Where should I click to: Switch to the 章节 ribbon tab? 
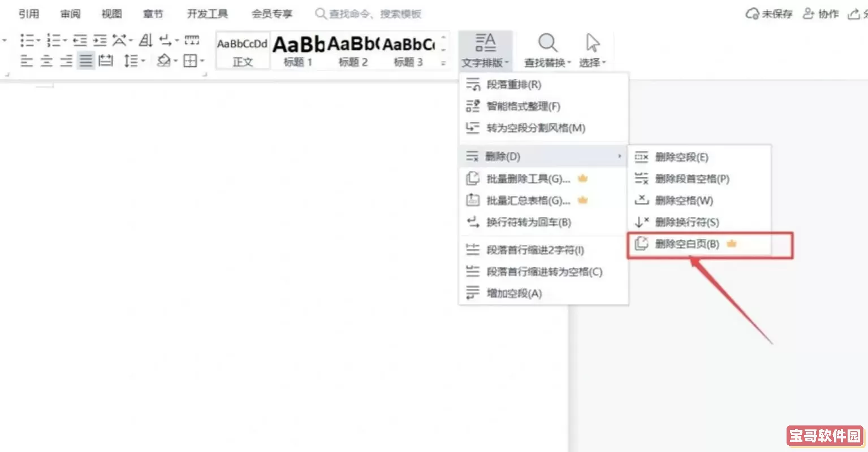click(x=153, y=14)
